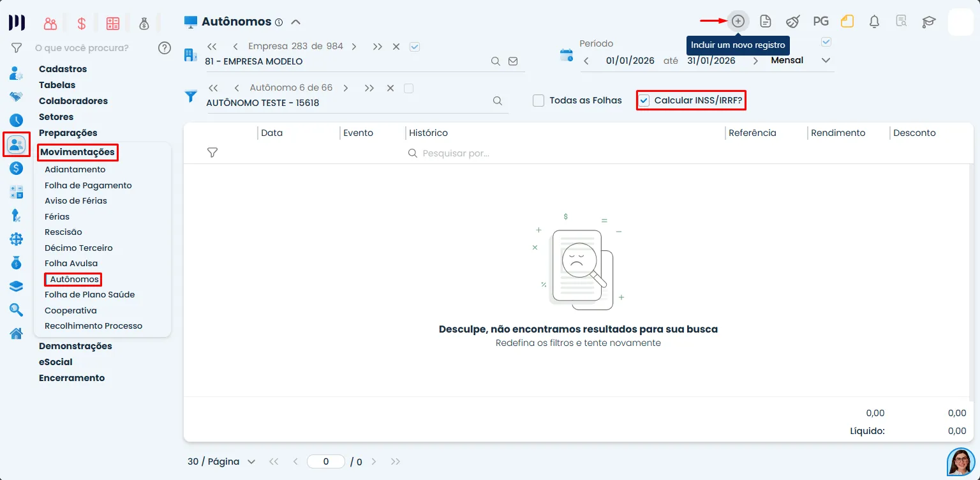Click the PG icon in top toolbar
The height and width of the screenshot is (480, 980).
(x=820, y=21)
